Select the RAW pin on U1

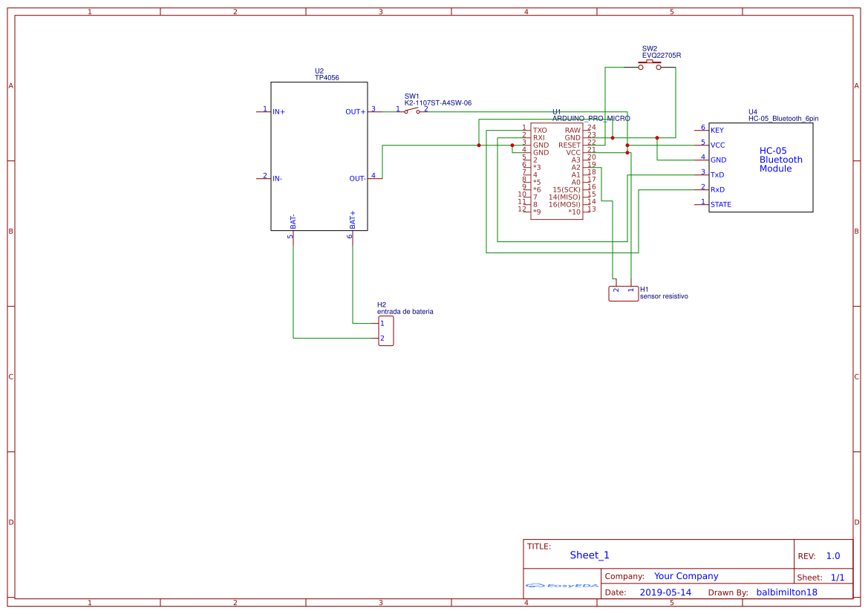(572, 130)
